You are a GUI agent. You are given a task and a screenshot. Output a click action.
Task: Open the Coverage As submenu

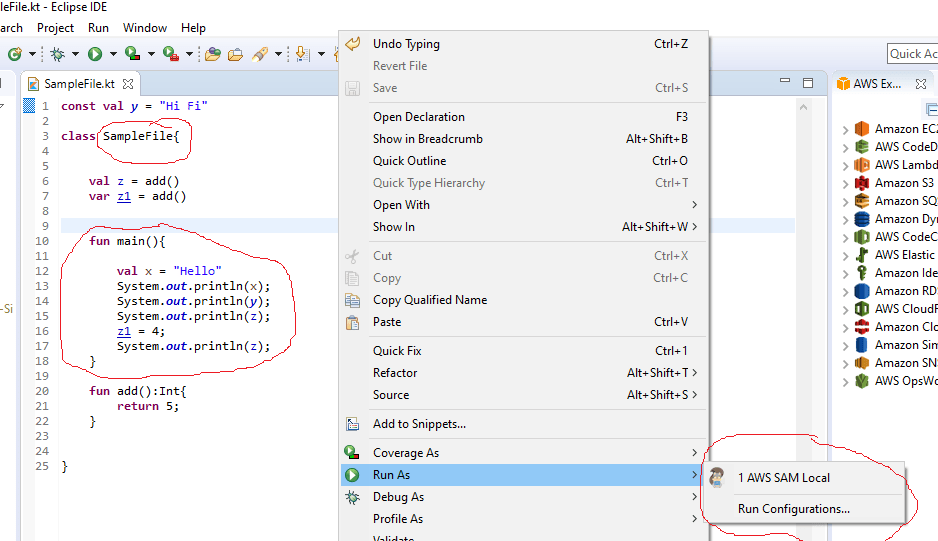pos(524,452)
